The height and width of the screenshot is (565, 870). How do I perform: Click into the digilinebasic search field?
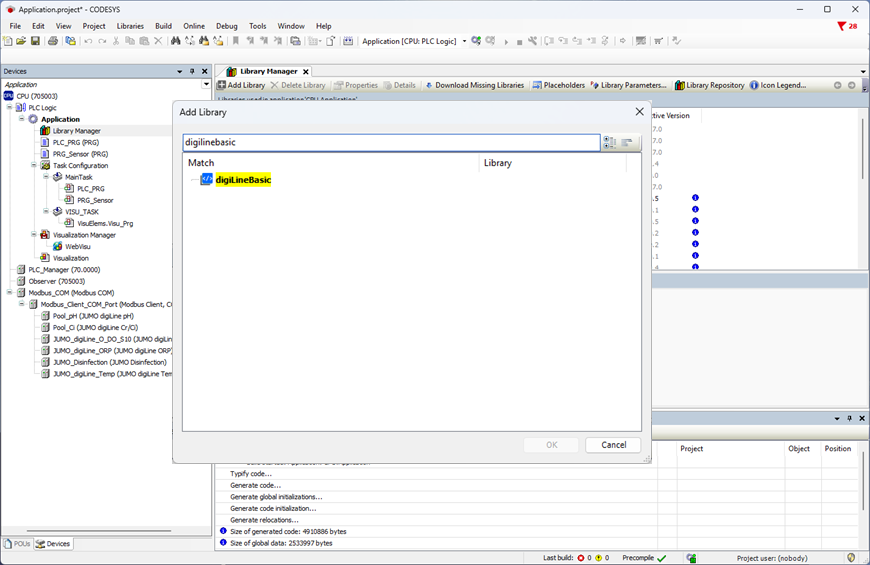point(391,143)
